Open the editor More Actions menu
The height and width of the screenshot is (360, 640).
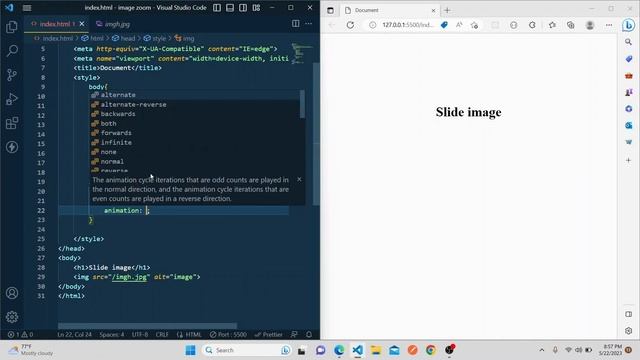pos(309,24)
